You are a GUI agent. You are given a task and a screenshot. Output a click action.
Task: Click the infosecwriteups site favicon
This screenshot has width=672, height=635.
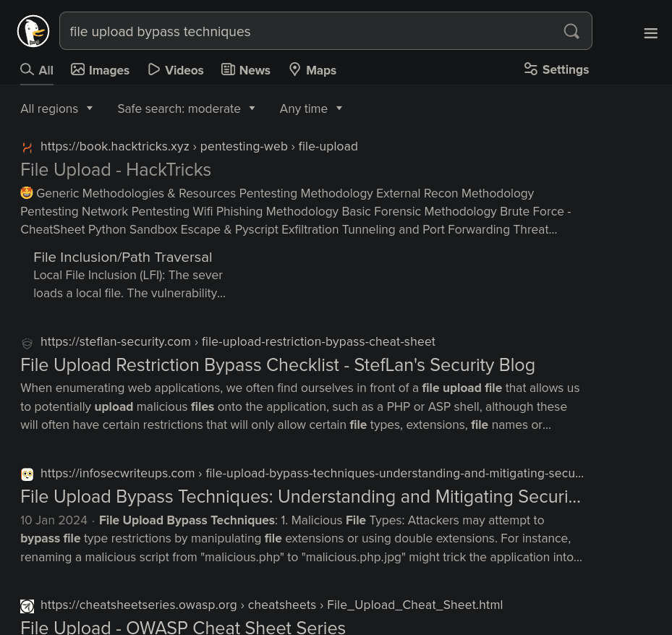click(x=27, y=474)
